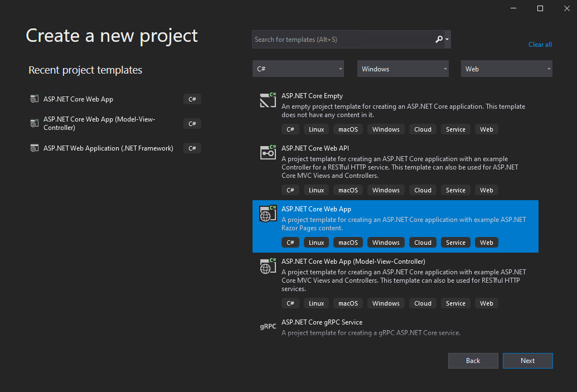Click the Cloud tag under Model-View-Controller template
Image resolution: width=577 pixels, height=392 pixels.
pos(423,303)
